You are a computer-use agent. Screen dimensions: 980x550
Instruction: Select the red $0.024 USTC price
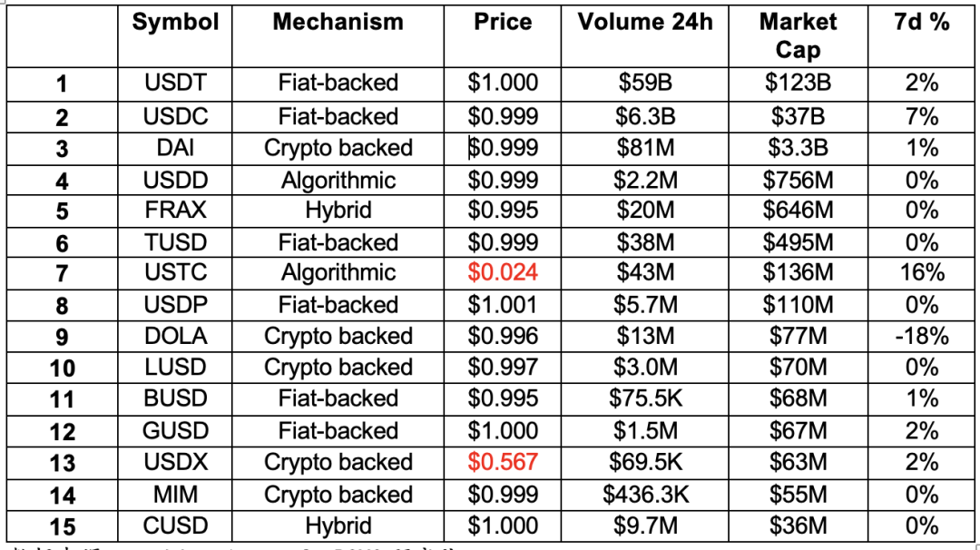tap(503, 273)
